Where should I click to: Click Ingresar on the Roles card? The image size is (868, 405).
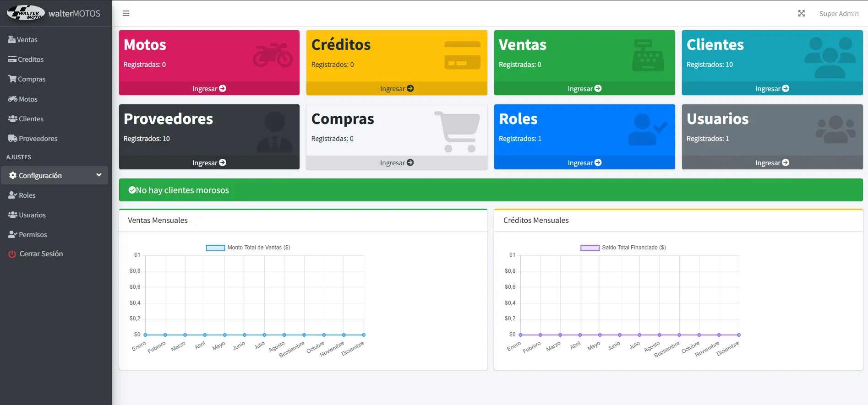tap(584, 162)
